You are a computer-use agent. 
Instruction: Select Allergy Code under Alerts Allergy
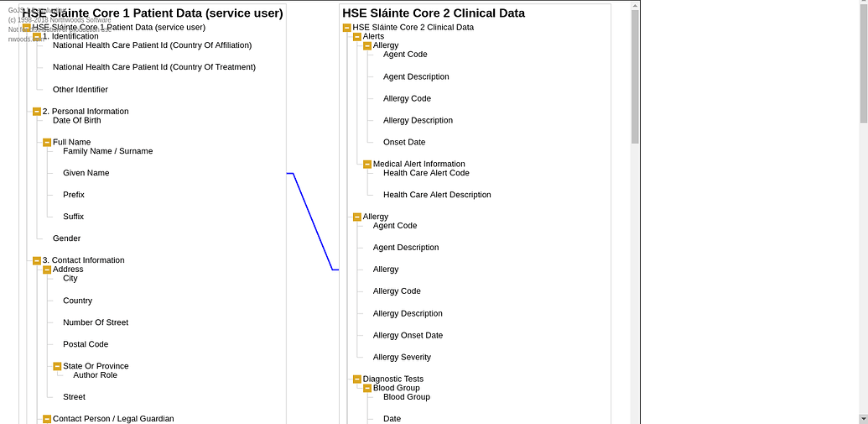point(407,99)
